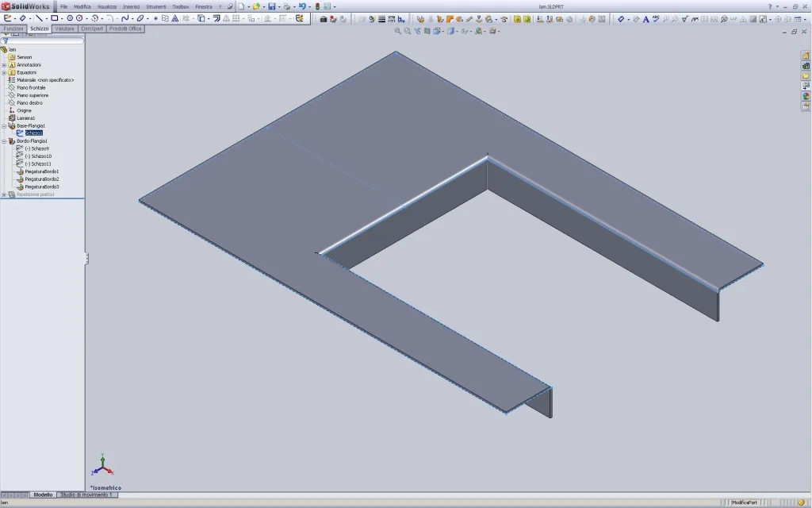
Task: Expand the Annotazioni tree node
Action: pos(4,65)
